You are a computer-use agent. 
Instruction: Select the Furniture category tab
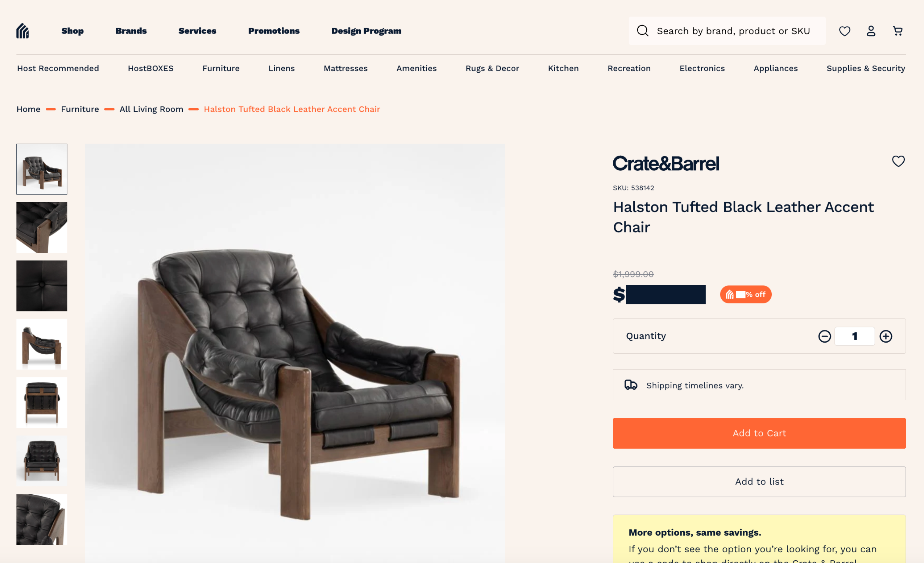(221, 68)
